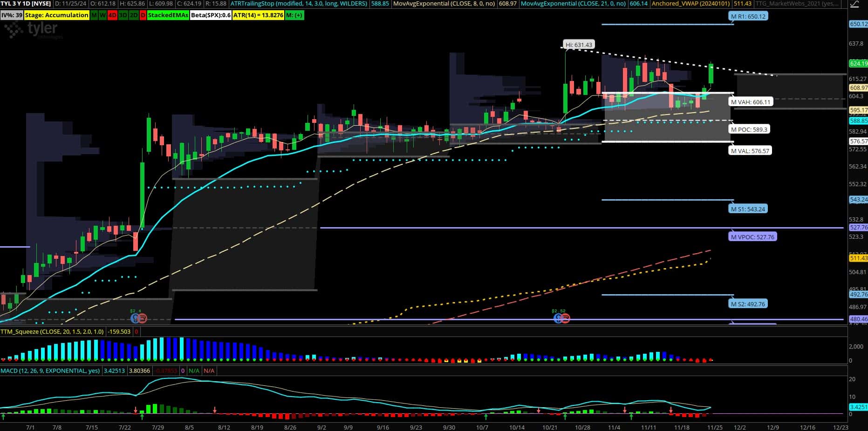Open the Anchored_VWAP (20240101) study label
Viewport: 868px width, 431px height.
(x=690, y=4)
